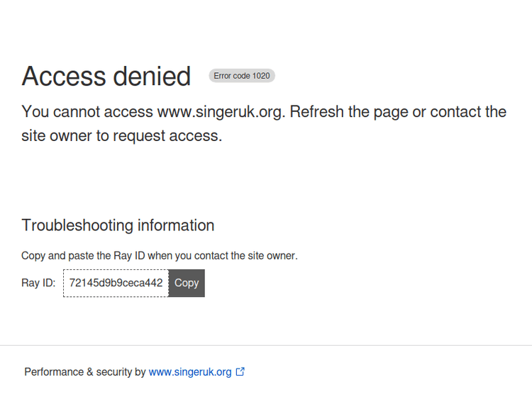This screenshot has height=399, width=532.
Task: Click the "Performance & security by" text
Action: 84,372
